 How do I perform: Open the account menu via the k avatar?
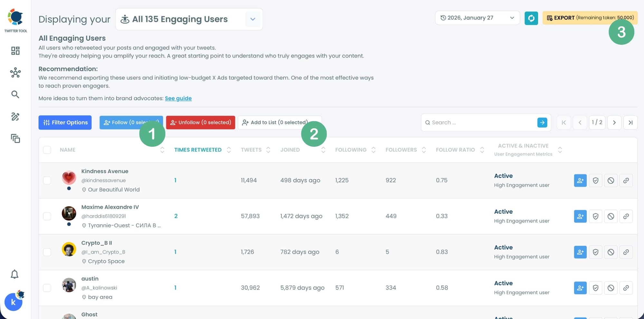pos(14,302)
